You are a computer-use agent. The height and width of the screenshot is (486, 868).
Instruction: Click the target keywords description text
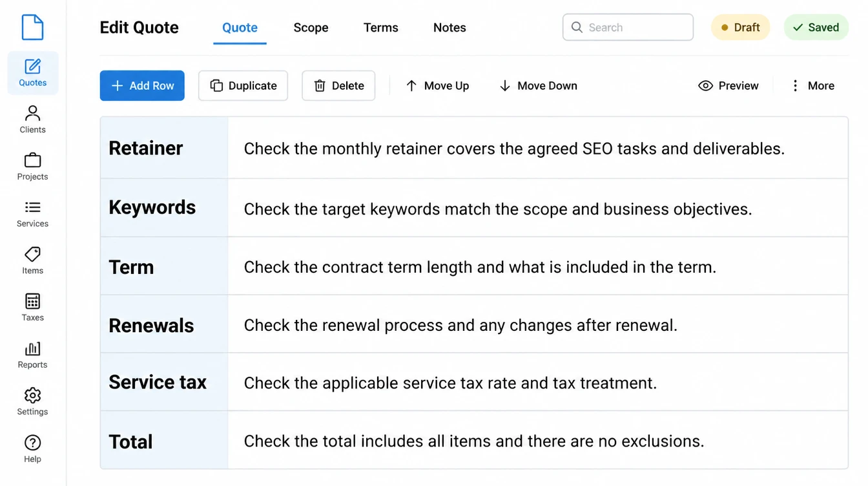coord(498,209)
